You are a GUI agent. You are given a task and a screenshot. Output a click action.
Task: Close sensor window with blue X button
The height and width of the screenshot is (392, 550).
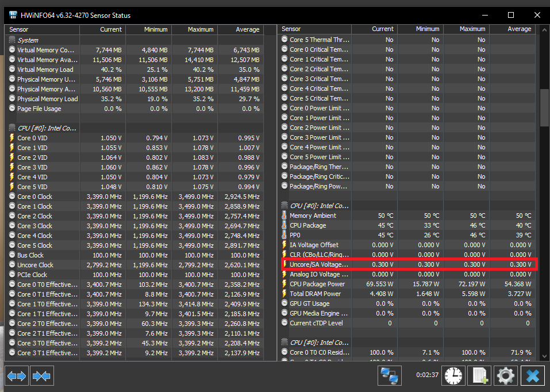(x=532, y=375)
